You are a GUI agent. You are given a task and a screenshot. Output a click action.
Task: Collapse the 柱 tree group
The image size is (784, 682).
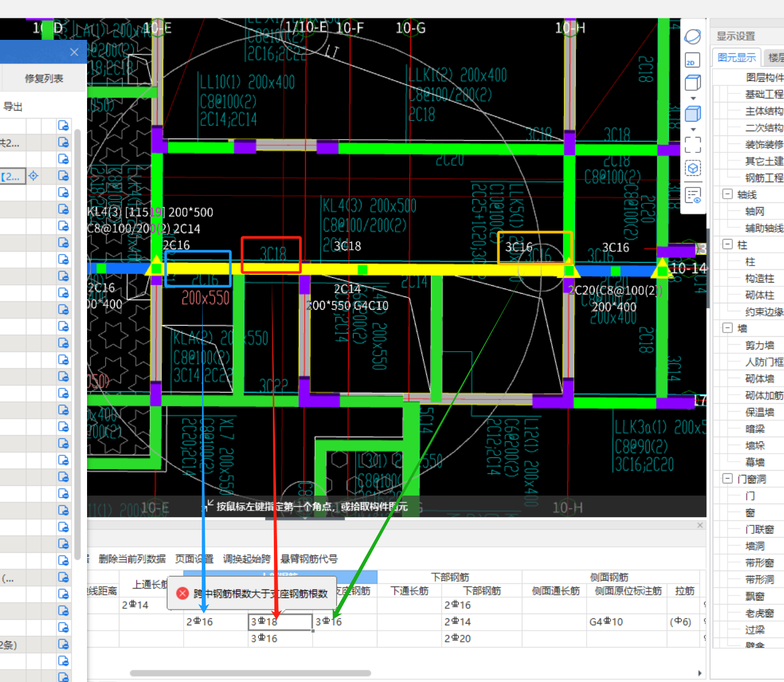[x=727, y=244]
